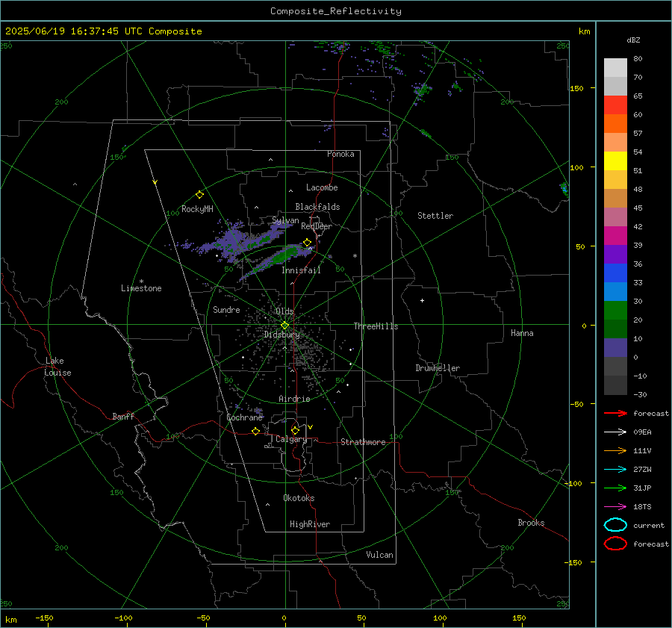Click the Hanna label
The width and height of the screenshot is (672, 628).
pos(522,333)
